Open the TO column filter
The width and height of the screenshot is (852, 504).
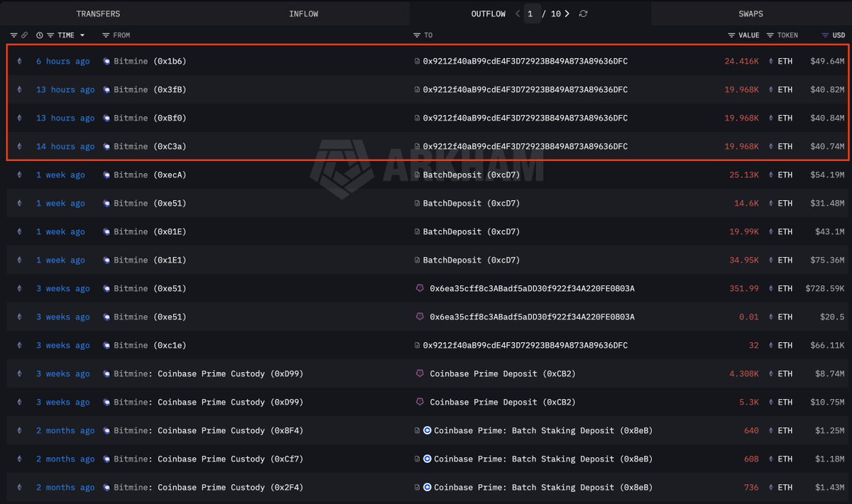(x=417, y=35)
